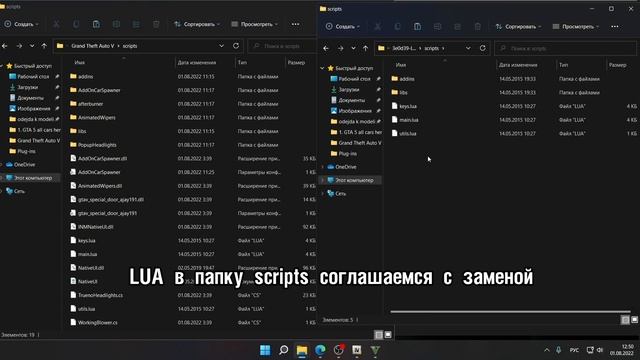The width and height of the screenshot is (640, 360).
Task: Sort left window by Тип column
Action: coord(242,62)
